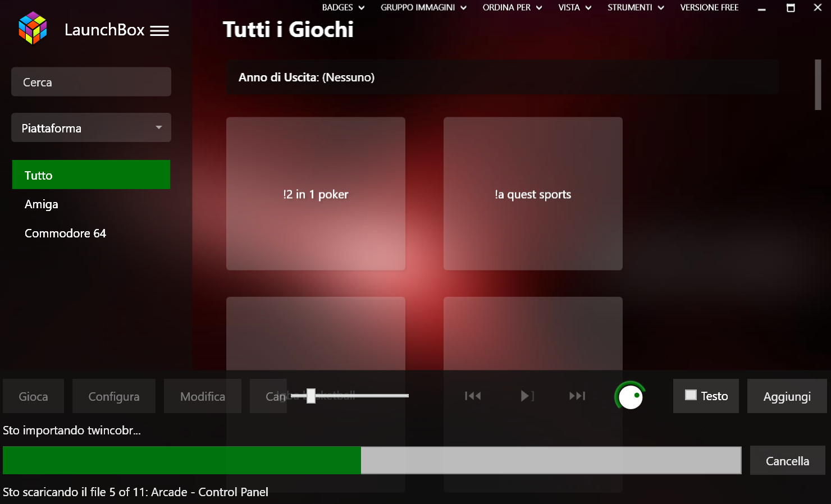
Task: Open the LaunchBox hamburger menu
Action: [x=159, y=31]
